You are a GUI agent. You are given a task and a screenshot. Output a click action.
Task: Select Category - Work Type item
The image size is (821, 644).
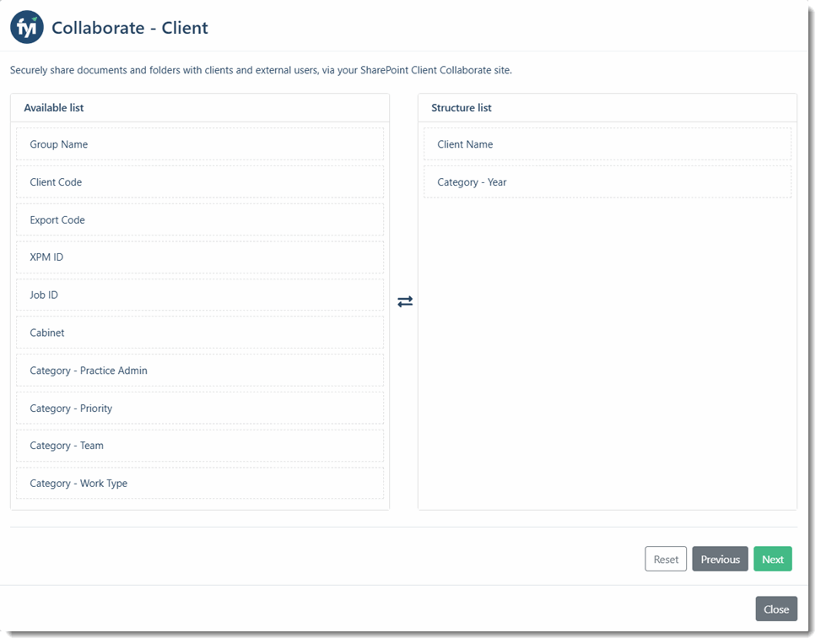(199, 484)
